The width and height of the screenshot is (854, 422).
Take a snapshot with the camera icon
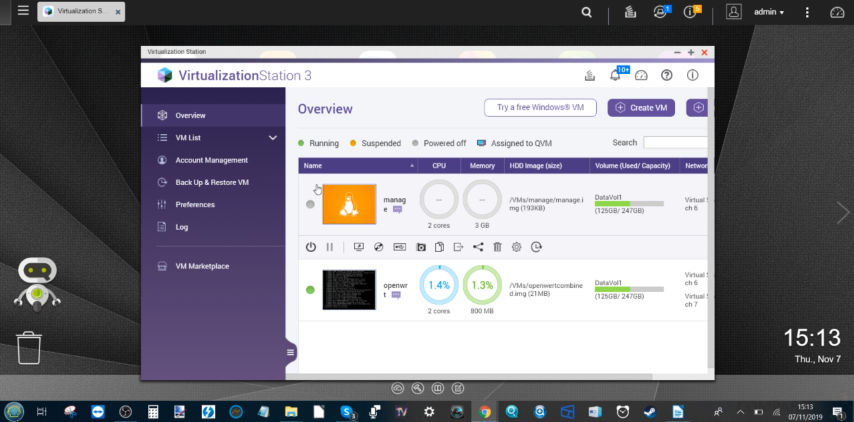[x=420, y=247]
